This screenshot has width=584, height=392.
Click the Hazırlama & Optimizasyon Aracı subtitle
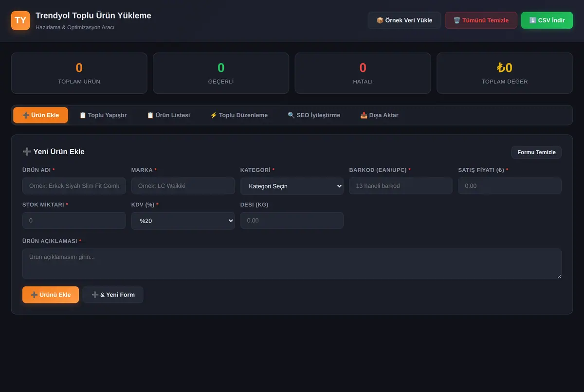coord(75,27)
